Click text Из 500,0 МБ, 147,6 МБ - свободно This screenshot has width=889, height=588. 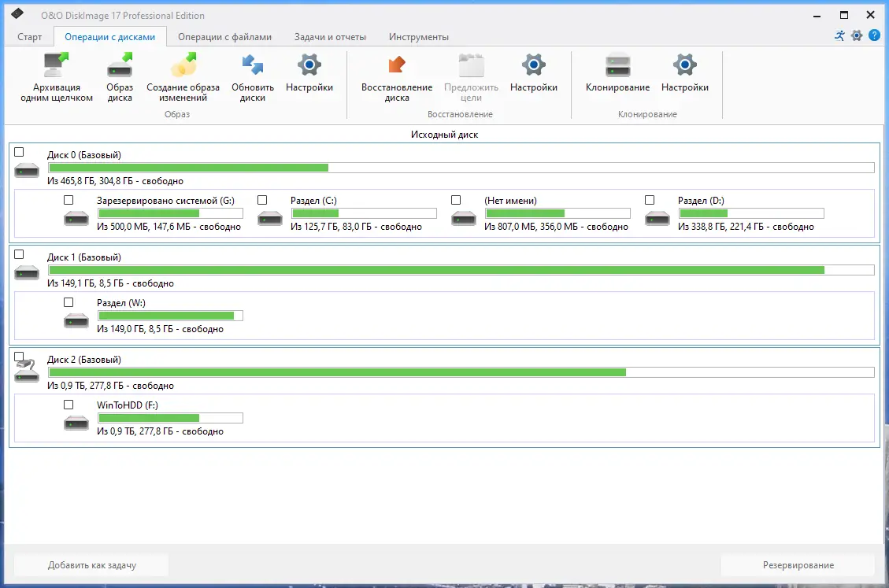point(169,227)
